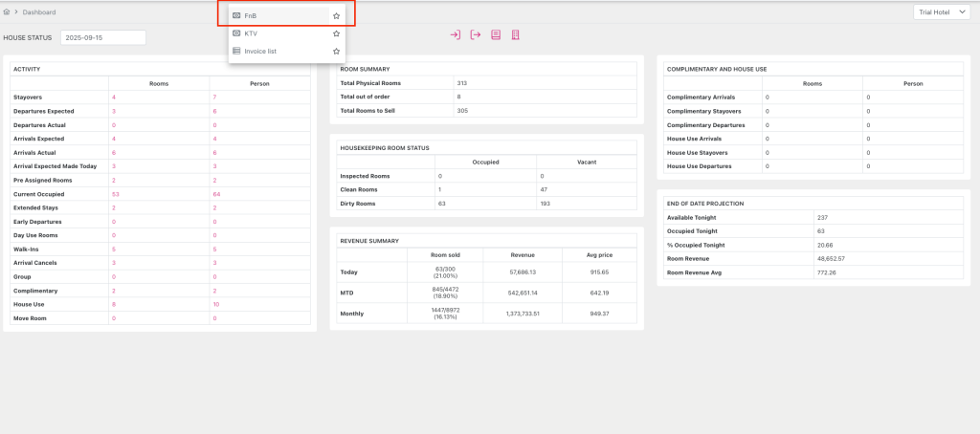Choose KTV in the popup menu

pos(251,33)
